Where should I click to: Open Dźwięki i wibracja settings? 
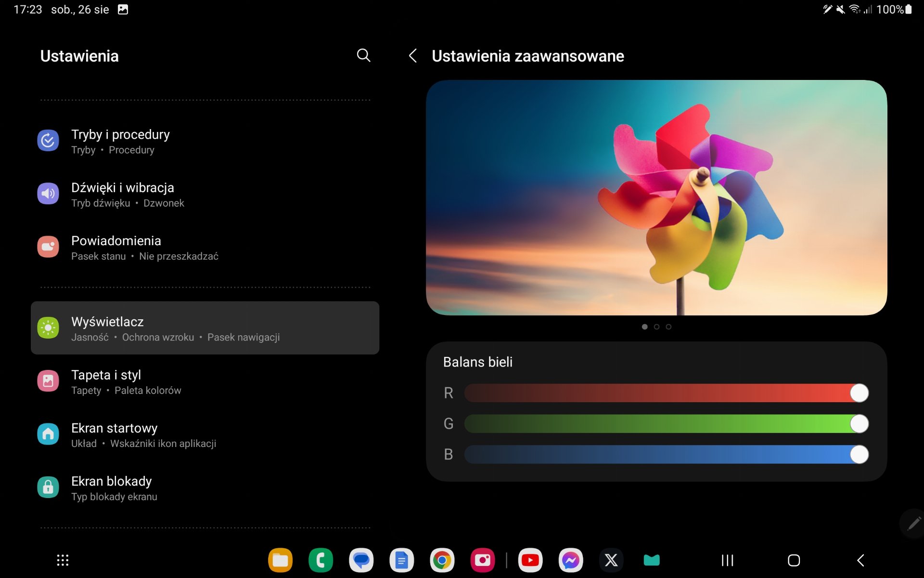click(205, 194)
